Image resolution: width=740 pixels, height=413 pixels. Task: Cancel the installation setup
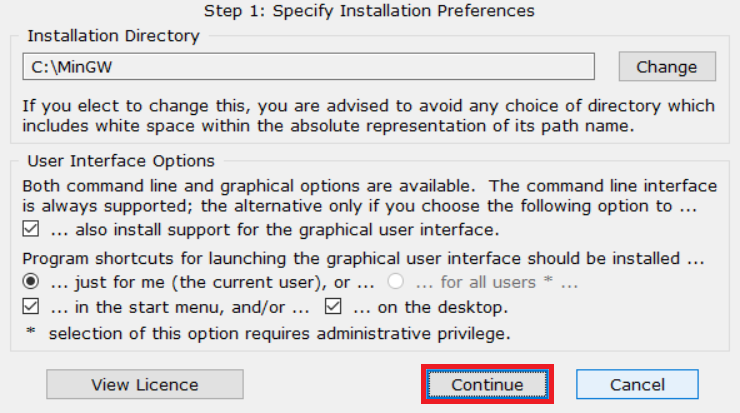click(x=637, y=384)
